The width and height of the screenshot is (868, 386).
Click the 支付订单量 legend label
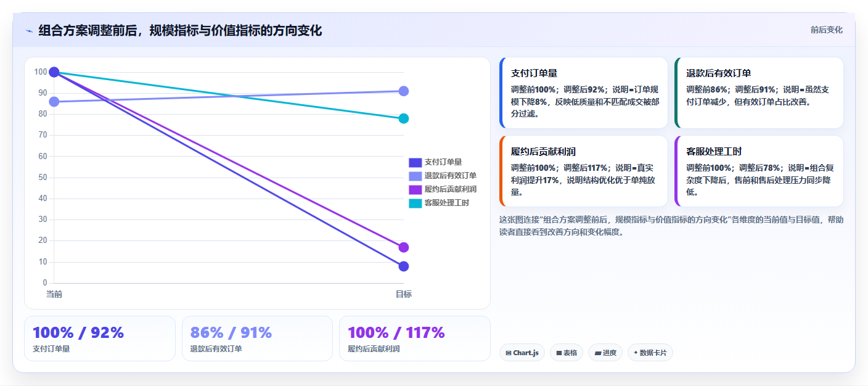pos(443,162)
